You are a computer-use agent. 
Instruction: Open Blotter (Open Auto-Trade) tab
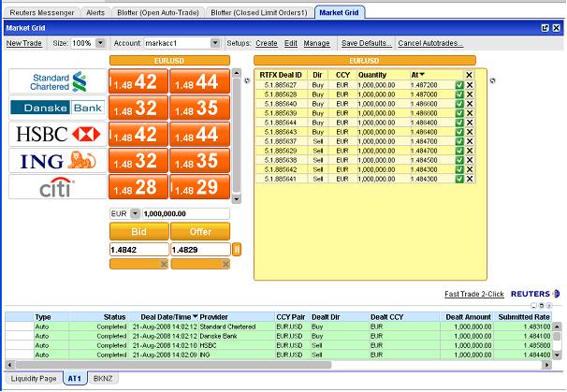(158, 13)
